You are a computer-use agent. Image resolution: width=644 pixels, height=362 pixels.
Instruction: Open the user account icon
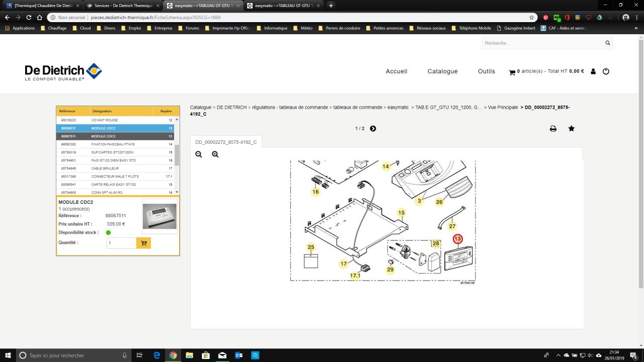click(x=593, y=71)
